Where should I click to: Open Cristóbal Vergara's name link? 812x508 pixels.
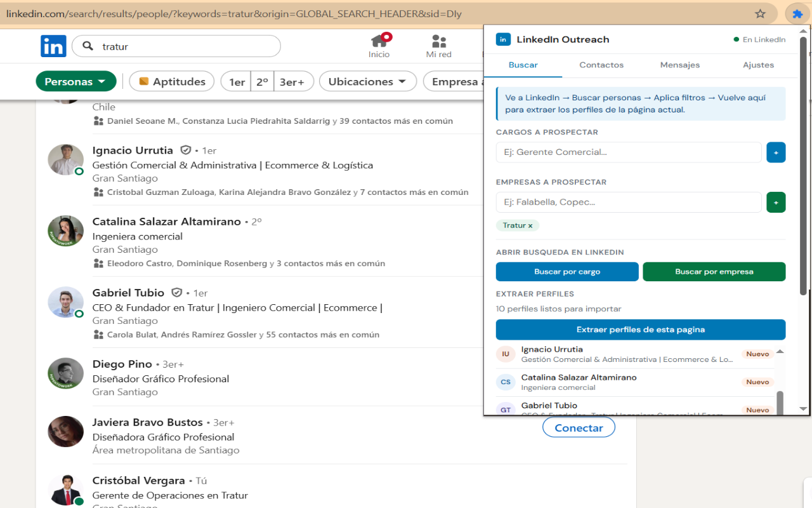coord(139,481)
